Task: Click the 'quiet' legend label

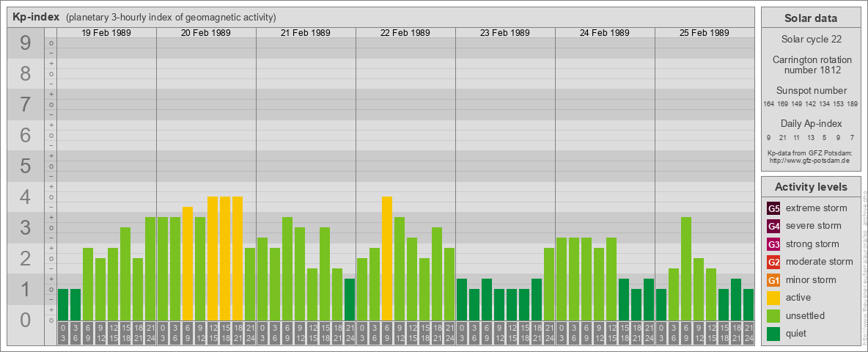Action: [x=797, y=334]
